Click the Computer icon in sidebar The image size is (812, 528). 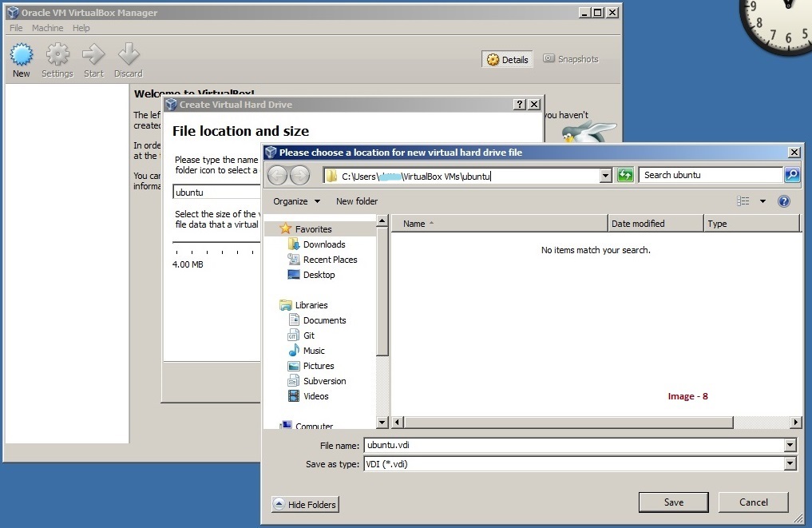pos(285,425)
